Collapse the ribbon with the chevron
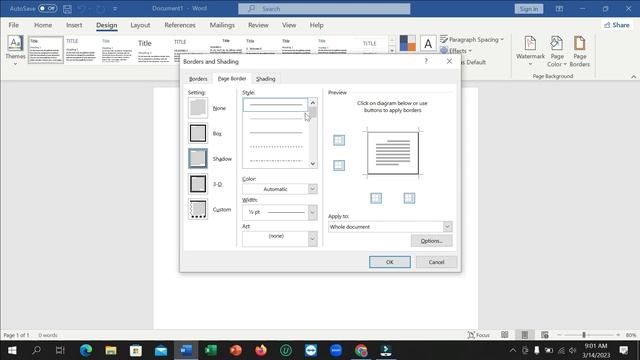This screenshot has width=640, height=360. [633, 76]
